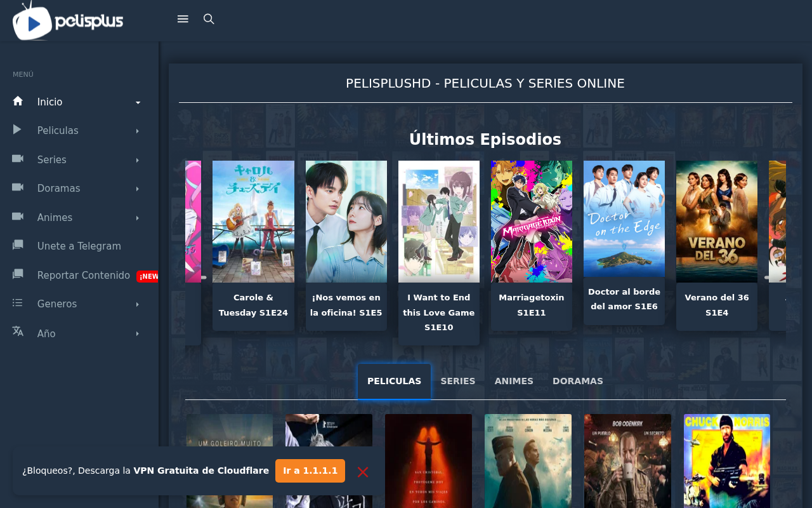
Task: Click the NEW badge beside Reportar Contenido
Action: click(148, 276)
